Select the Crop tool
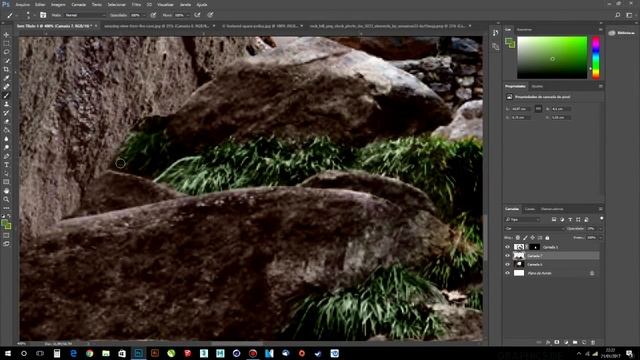The width and height of the screenshot is (640, 360). [6, 69]
